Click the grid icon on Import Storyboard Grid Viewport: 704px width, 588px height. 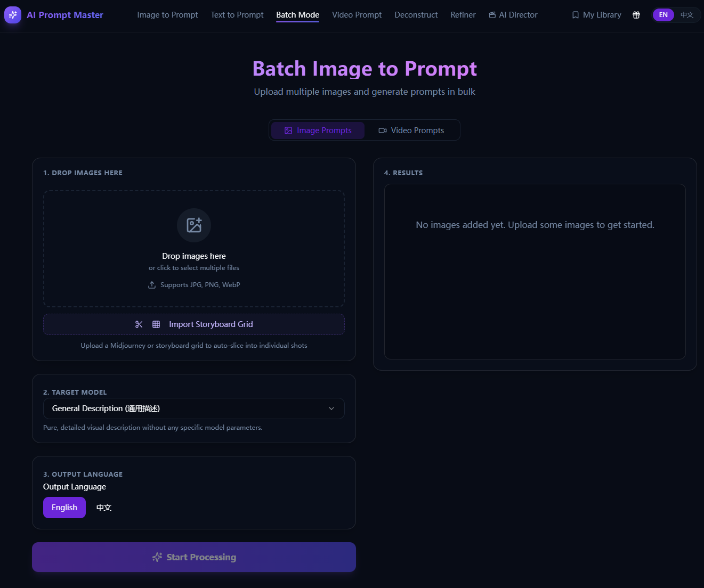(156, 324)
